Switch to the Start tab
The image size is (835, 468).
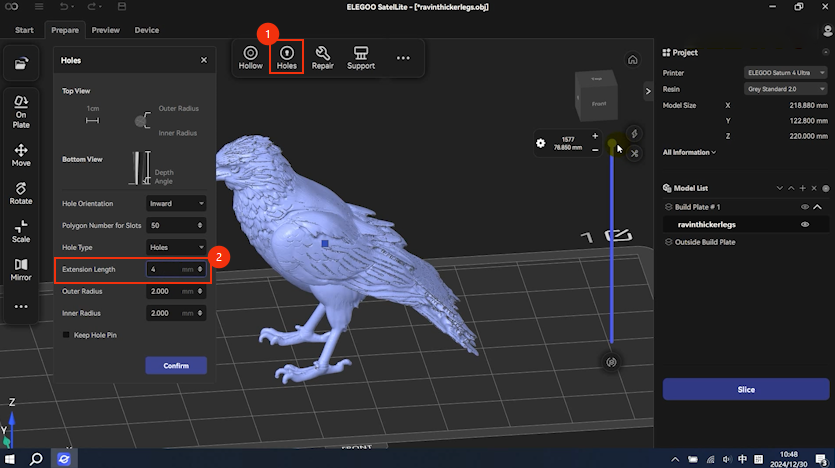pyautogui.click(x=24, y=30)
